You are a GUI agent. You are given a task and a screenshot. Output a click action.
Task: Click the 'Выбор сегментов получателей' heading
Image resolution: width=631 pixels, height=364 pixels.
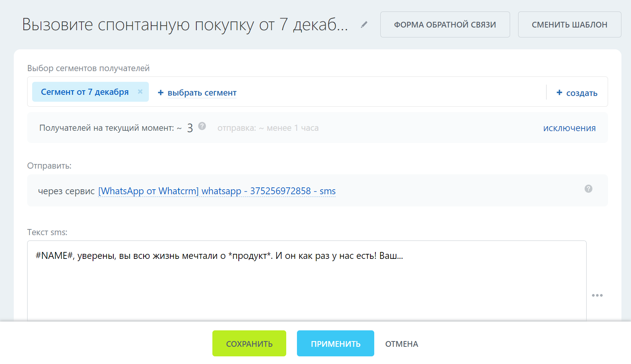coord(88,68)
